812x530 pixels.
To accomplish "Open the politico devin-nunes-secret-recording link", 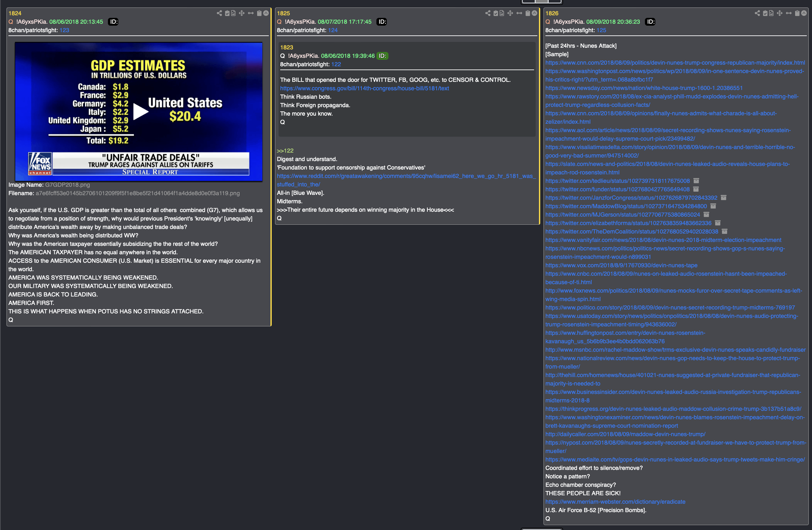I will tap(670, 308).
